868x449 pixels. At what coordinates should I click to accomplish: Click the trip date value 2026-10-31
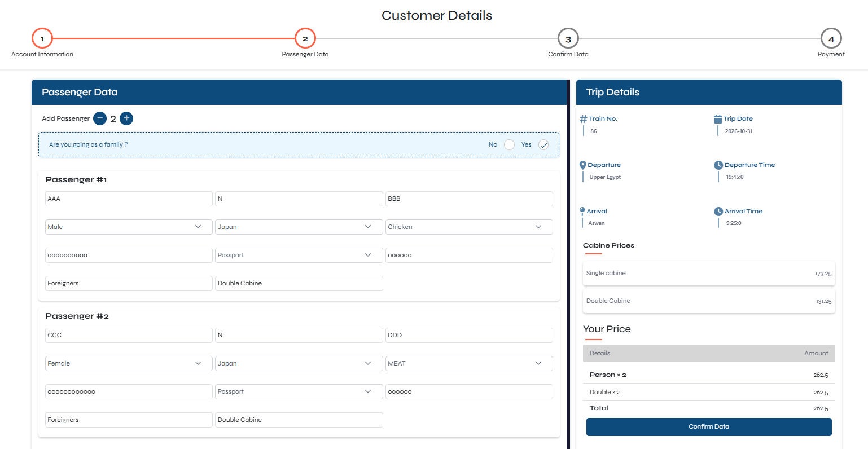(739, 131)
